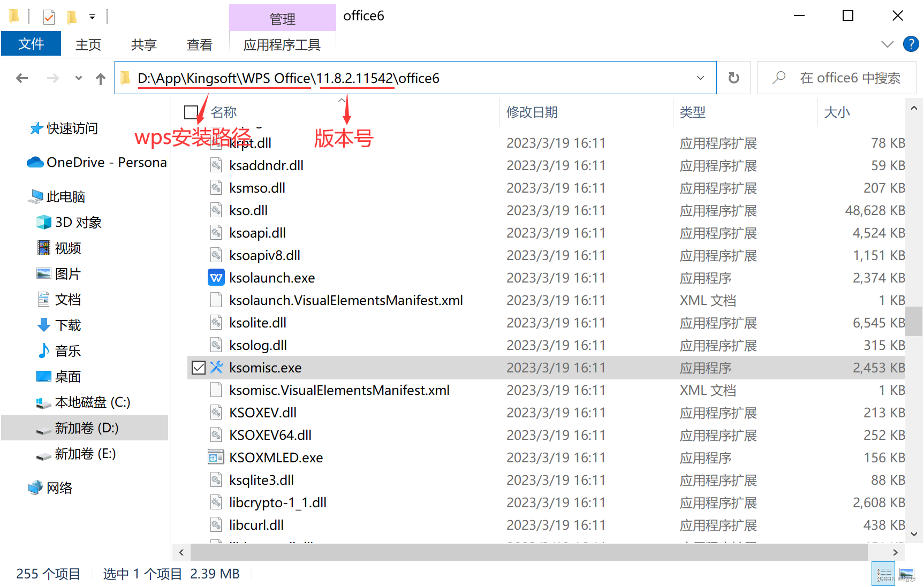Switch to large thumbnails view icon

pos(907,574)
